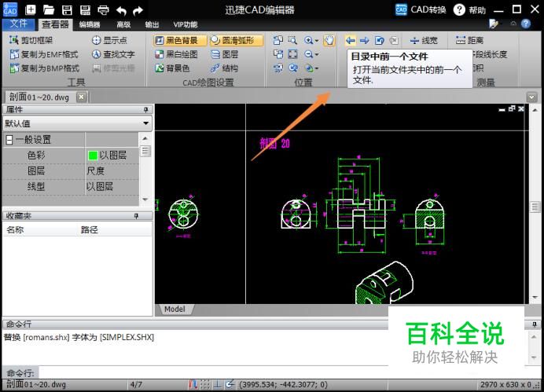
Task: Edit the 图层 value 尺度
Action: [x=112, y=171]
